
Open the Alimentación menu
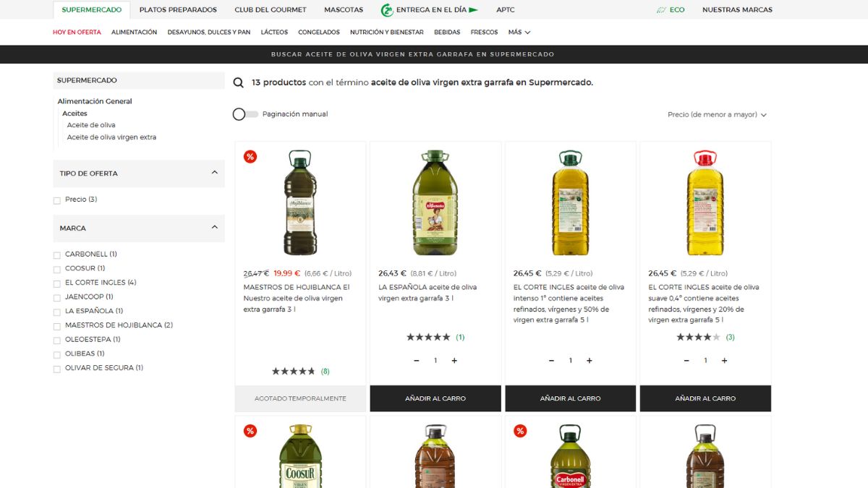134,33
